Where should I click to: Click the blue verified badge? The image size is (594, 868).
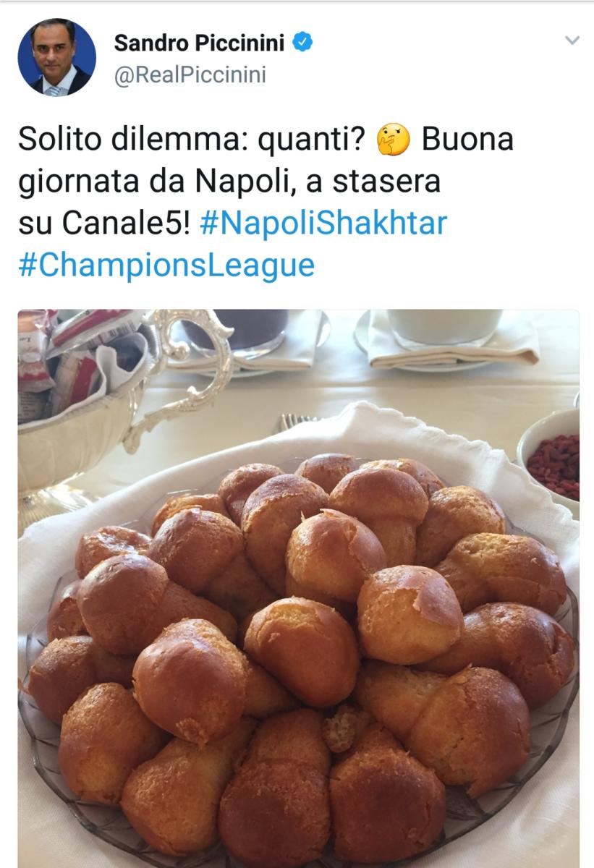click(x=302, y=43)
